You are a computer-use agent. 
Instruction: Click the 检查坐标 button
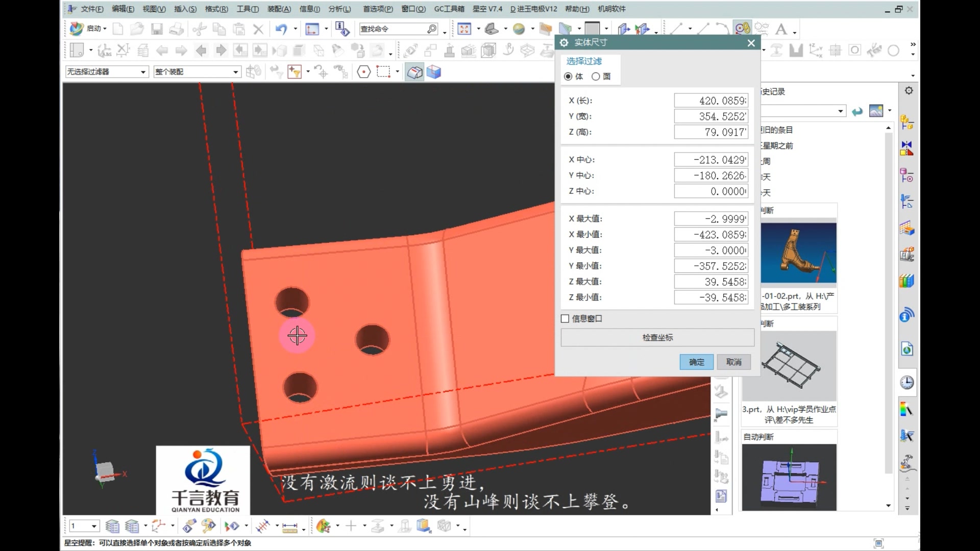[657, 337]
